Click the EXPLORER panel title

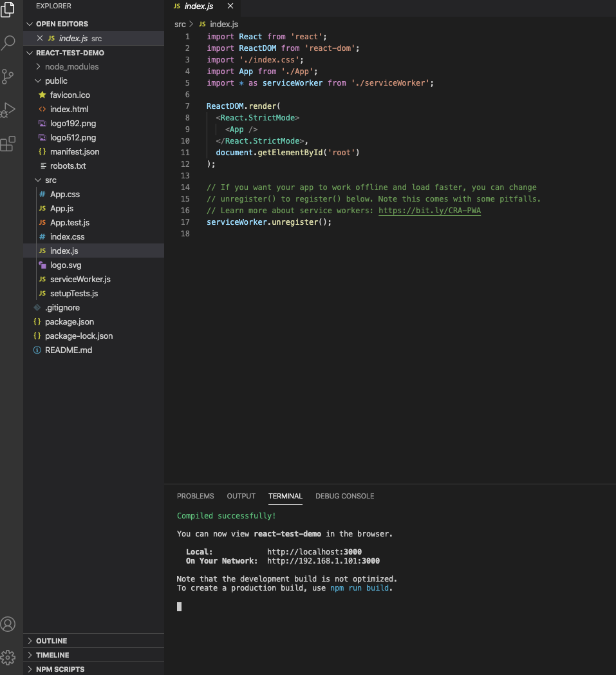(54, 6)
